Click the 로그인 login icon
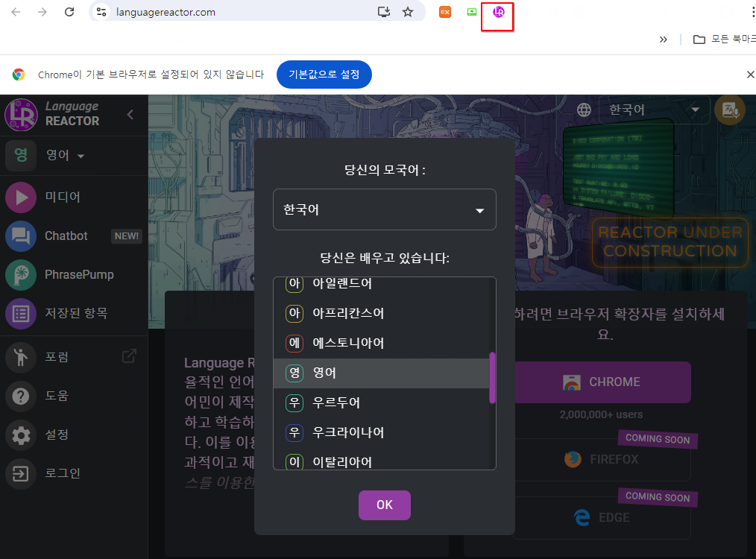 pyautogui.click(x=21, y=474)
